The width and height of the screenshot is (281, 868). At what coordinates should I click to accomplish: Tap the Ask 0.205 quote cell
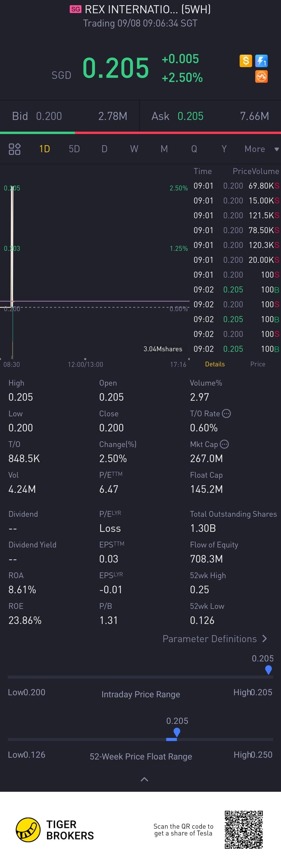(210, 116)
